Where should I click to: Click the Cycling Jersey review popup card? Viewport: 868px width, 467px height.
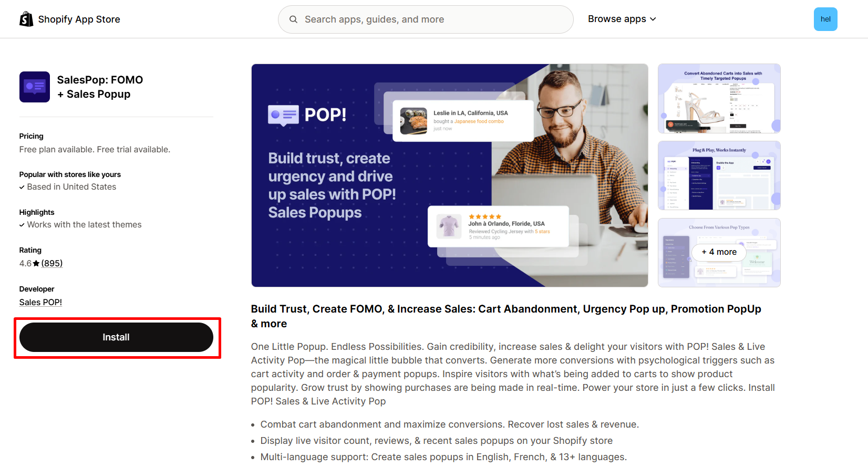click(498, 226)
